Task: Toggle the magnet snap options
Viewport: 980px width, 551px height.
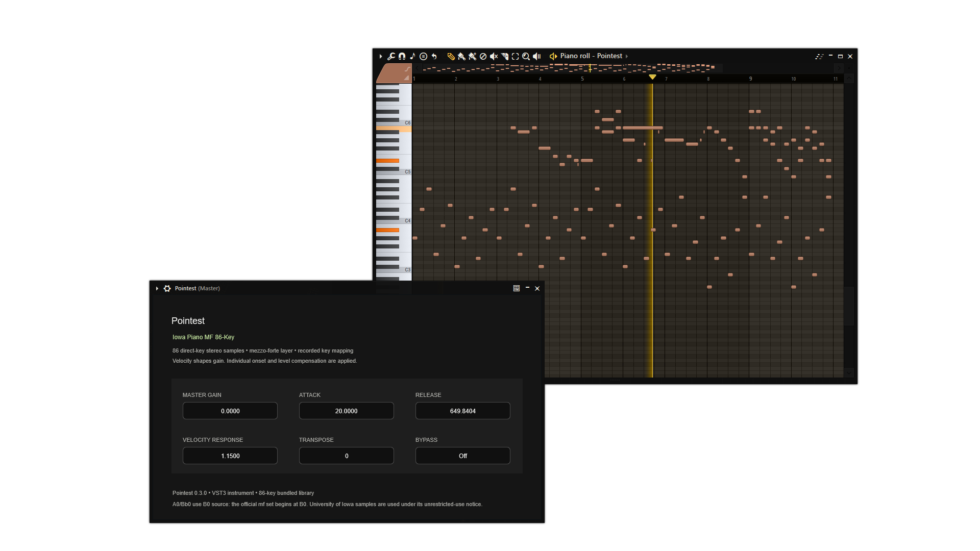Action: pos(402,56)
